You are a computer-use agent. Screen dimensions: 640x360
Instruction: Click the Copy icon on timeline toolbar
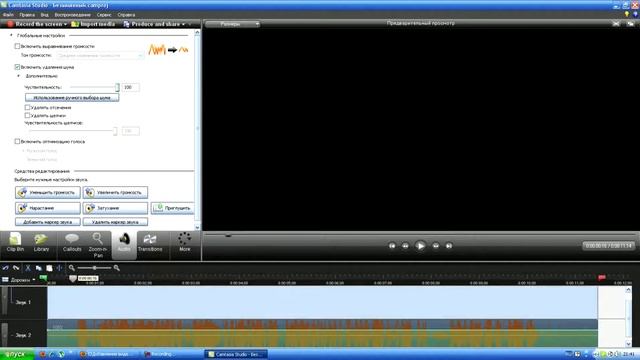(38, 268)
